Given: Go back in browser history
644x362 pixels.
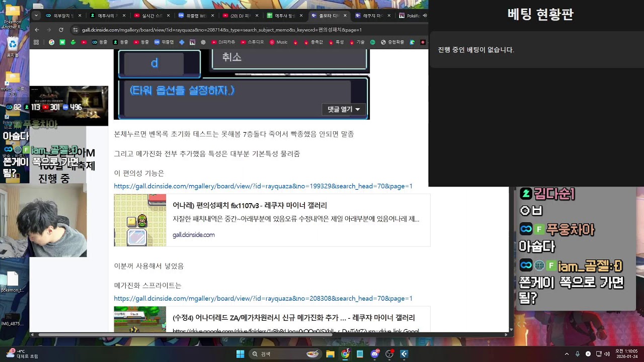Looking at the screenshot, I should 37,30.
